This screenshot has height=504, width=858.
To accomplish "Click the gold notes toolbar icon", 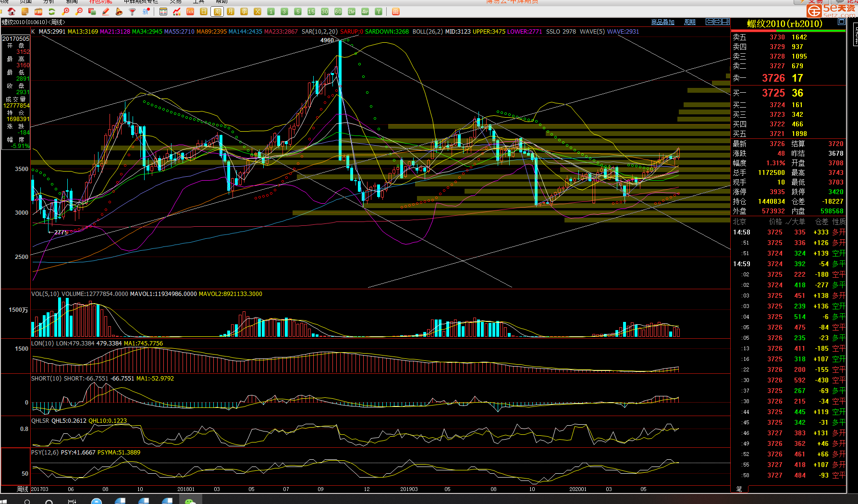I will coord(25,12).
